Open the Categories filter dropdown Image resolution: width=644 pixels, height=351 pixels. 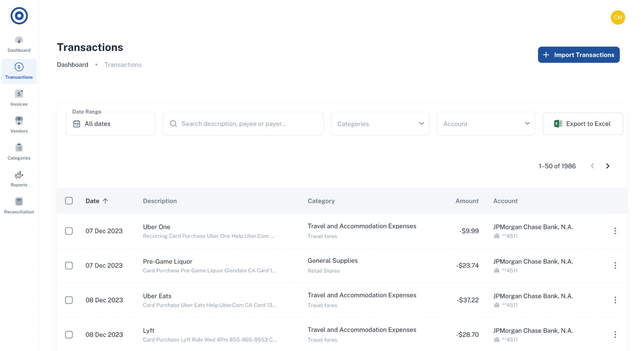click(x=380, y=124)
